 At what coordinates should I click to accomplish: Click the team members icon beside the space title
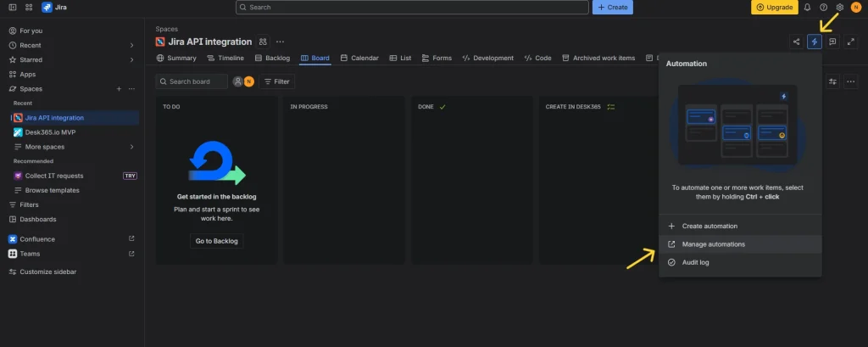263,42
